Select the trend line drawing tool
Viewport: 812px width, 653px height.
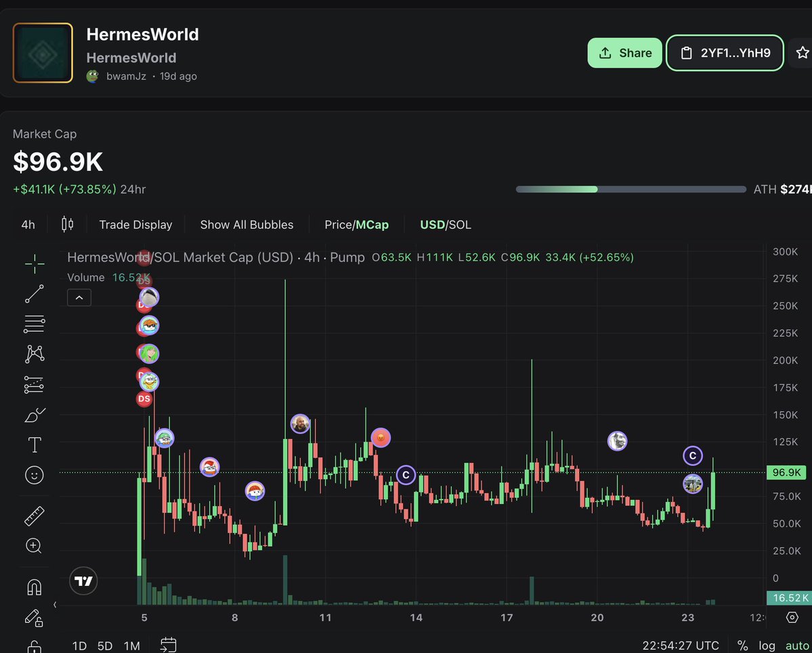pos(34,293)
